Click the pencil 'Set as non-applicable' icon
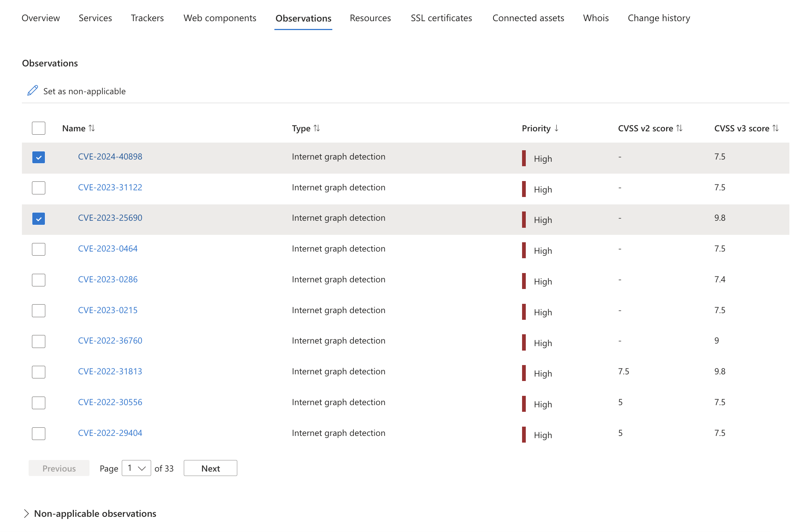This screenshot has width=805, height=532. [x=33, y=91]
